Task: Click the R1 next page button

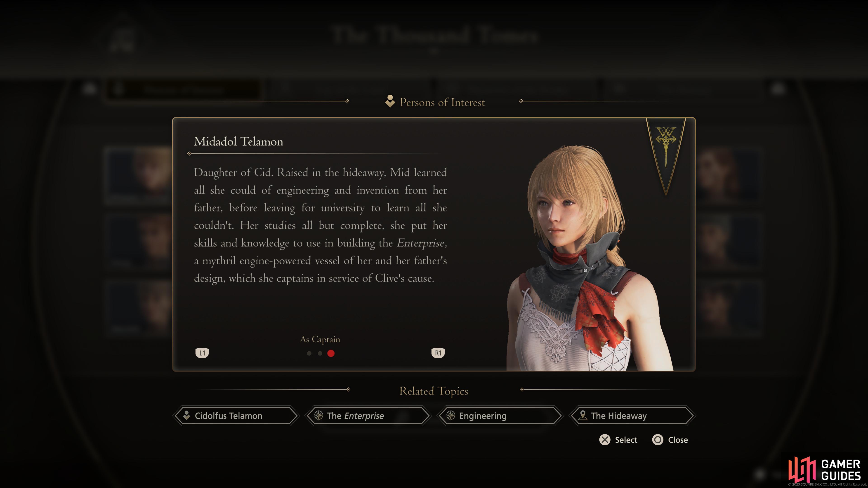Action: (438, 353)
